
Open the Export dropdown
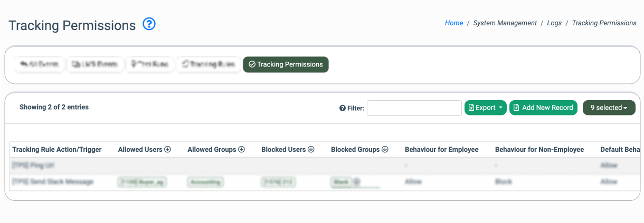tap(485, 108)
